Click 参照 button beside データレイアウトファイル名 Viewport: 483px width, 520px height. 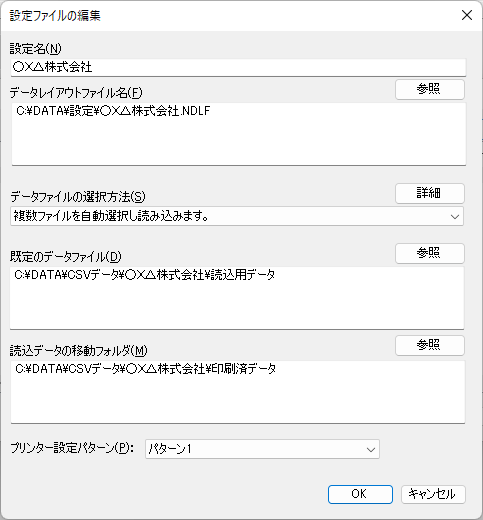pyautogui.click(x=430, y=89)
